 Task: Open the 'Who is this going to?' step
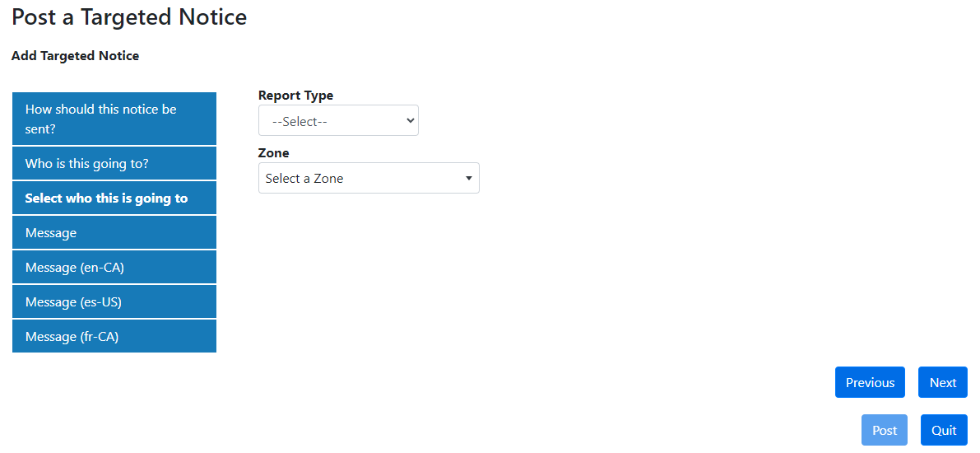tap(114, 164)
